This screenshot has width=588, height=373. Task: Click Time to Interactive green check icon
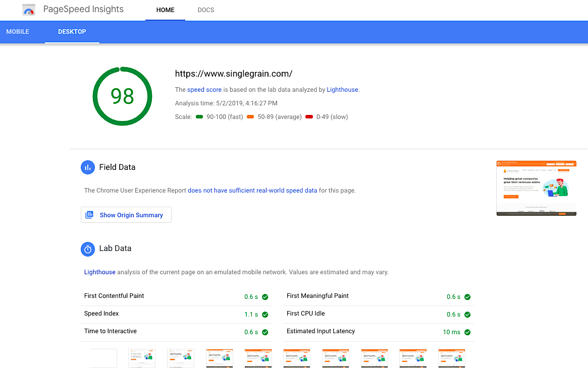coord(265,332)
